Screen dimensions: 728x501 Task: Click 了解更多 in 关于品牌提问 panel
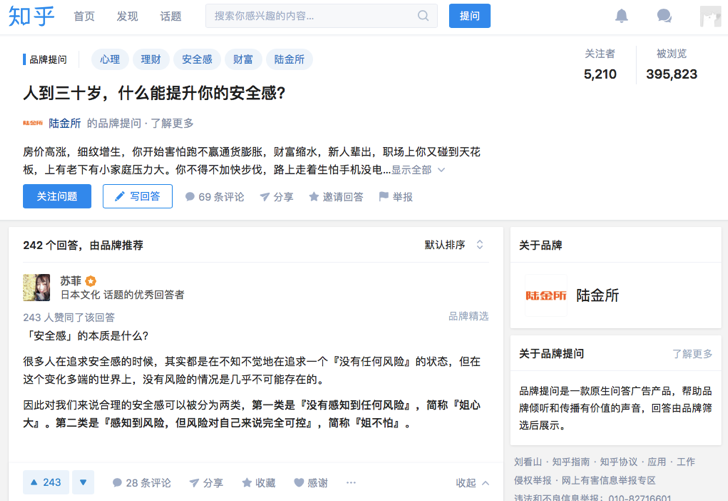tap(692, 354)
